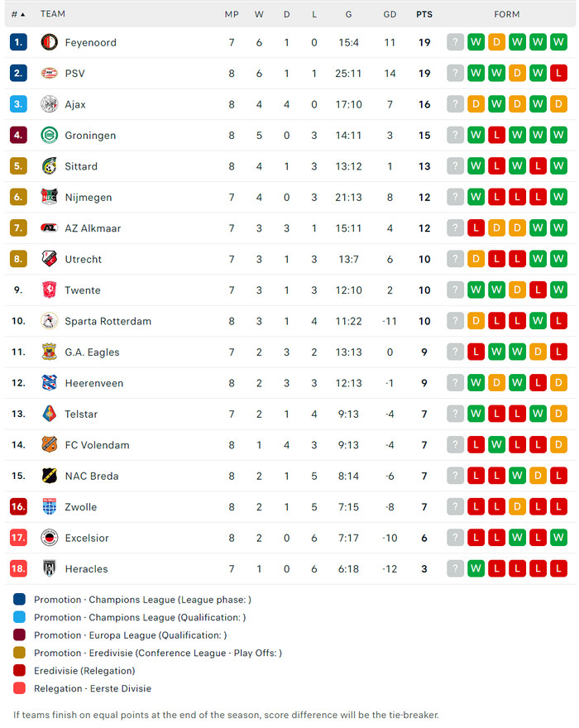Click the Heerenveen club crest icon
This screenshot has width=579, height=728.
(50, 383)
